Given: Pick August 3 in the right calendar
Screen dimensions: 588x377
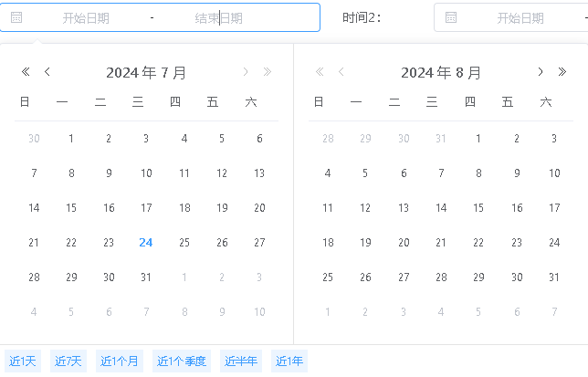Looking at the screenshot, I should click(554, 139).
